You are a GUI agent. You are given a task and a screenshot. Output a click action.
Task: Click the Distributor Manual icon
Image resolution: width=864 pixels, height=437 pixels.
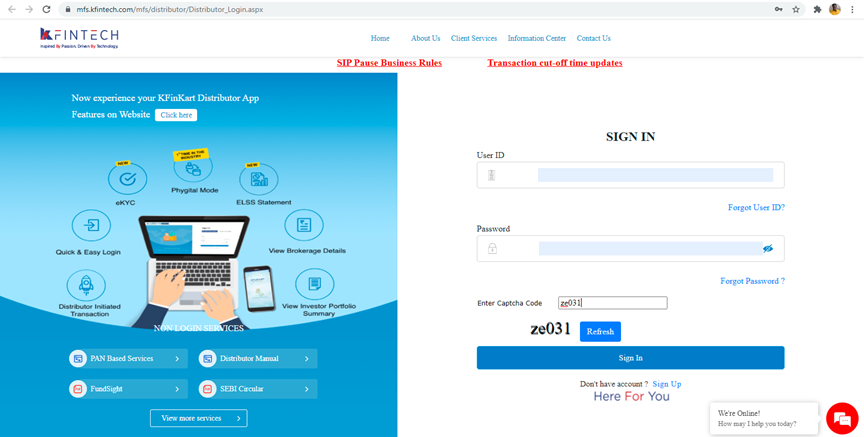[208, 358]
